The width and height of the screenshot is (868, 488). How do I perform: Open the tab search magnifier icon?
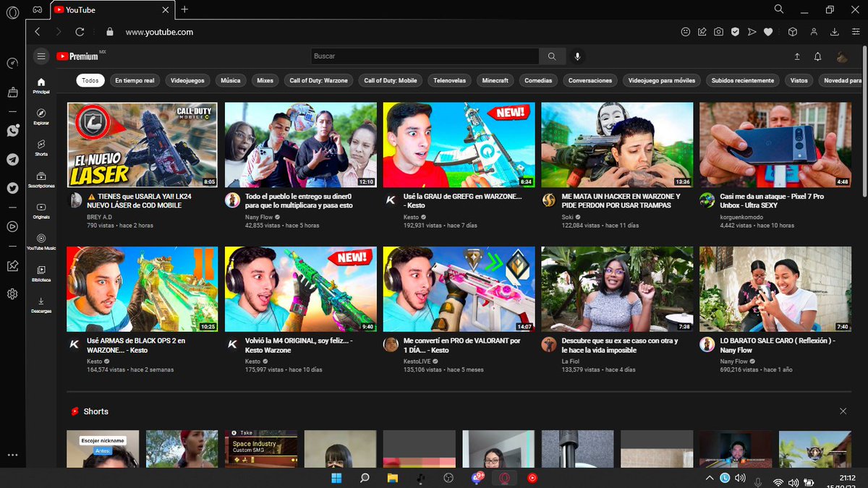(x=779, y=9)
